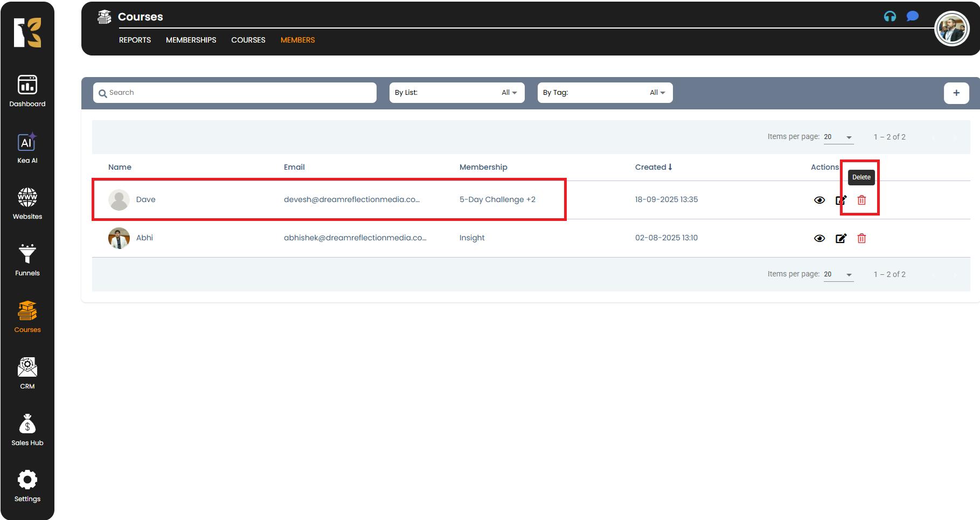980x520 pixels.
Task: Switch to the Memberships tab
Action: [x=191, y=40]
